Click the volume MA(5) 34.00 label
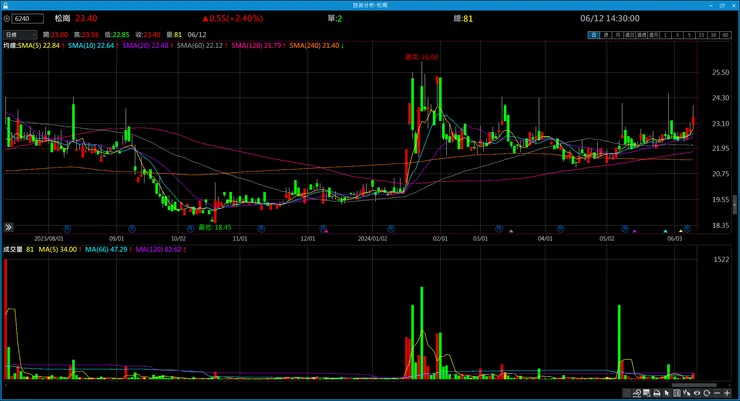This screenshot has height=401, width=740. 60,250
